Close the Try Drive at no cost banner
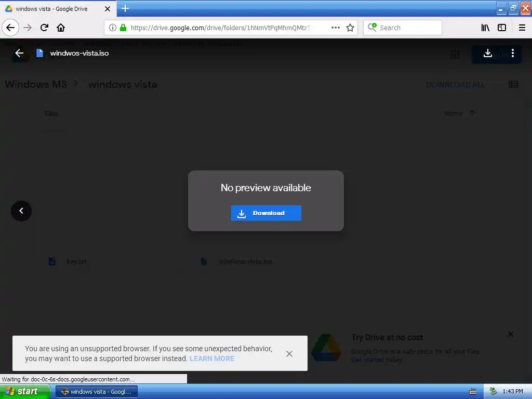The image size is (532, 399). point(510,334)
